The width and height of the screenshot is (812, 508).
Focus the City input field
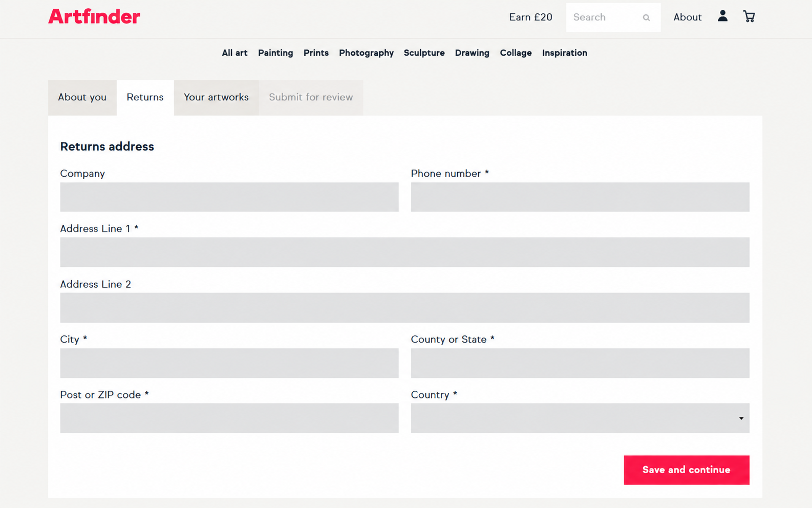tap(229, 363)
